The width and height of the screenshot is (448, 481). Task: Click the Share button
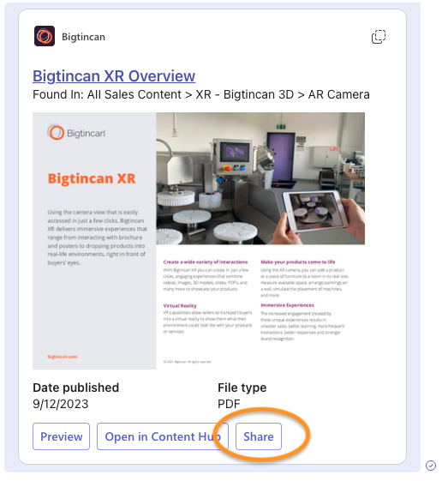coord(259,436)
